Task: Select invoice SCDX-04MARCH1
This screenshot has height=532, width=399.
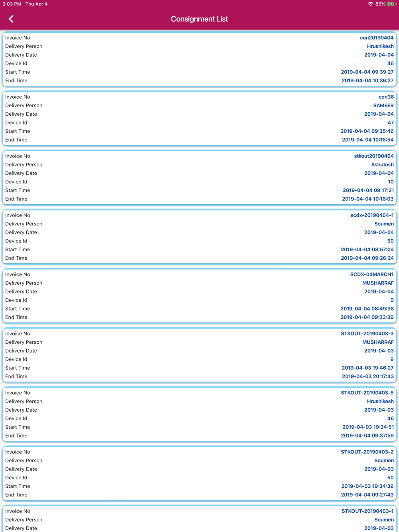Action: [372, 274]
